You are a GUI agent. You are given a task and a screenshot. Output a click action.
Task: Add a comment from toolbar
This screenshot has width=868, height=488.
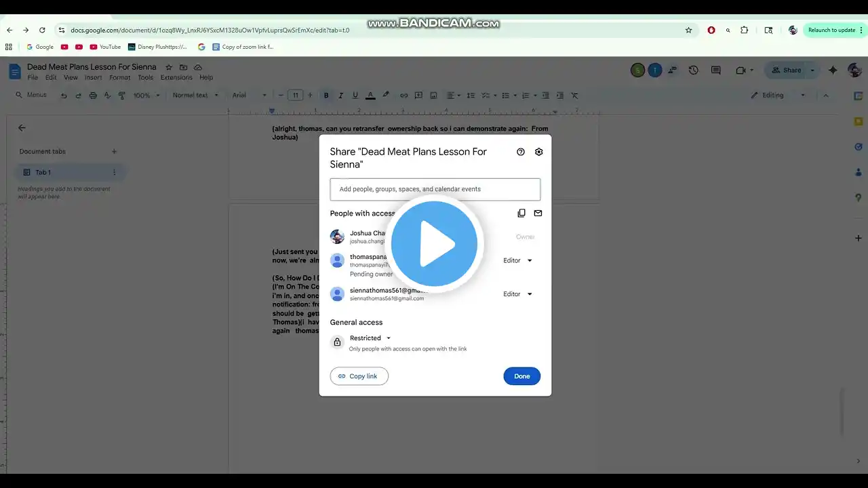(x=418, y=96)
